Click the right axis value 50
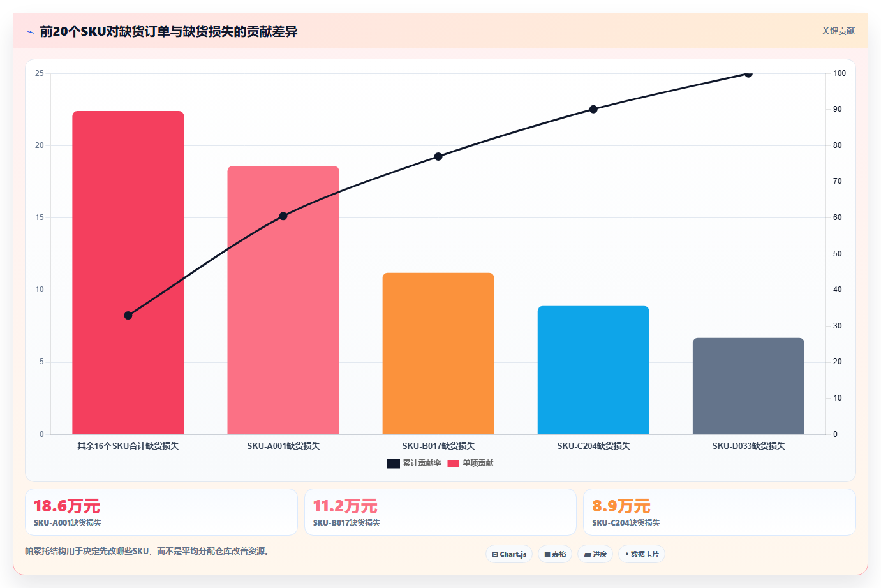881x588 pixels. [x=838, y=254]
